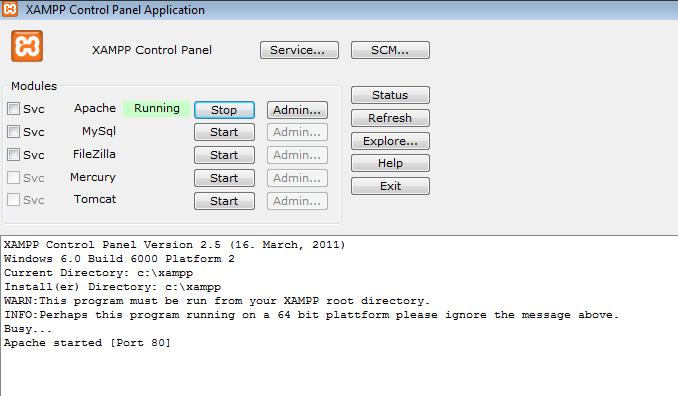Click the MySql Admin button

click(297, 132)
